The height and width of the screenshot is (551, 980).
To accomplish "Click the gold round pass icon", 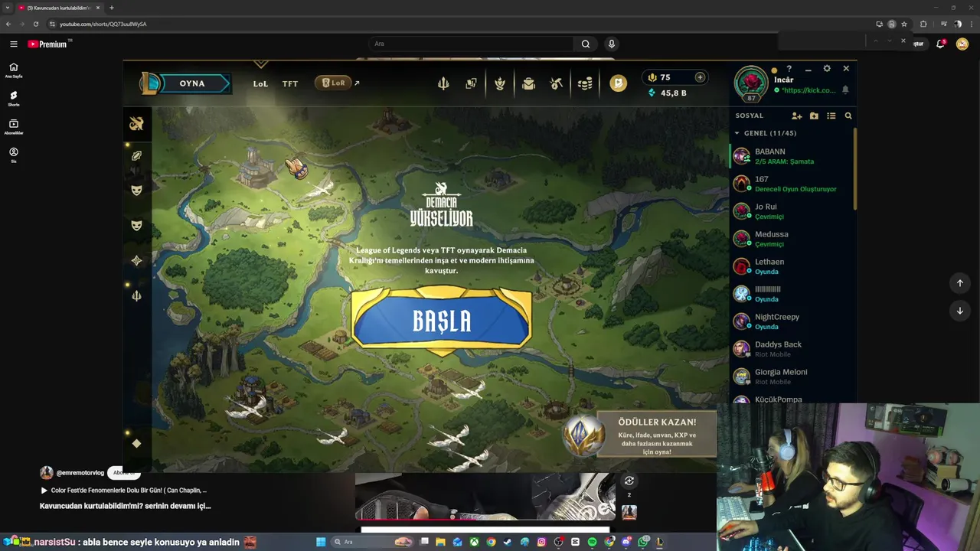I will [618, 83].
